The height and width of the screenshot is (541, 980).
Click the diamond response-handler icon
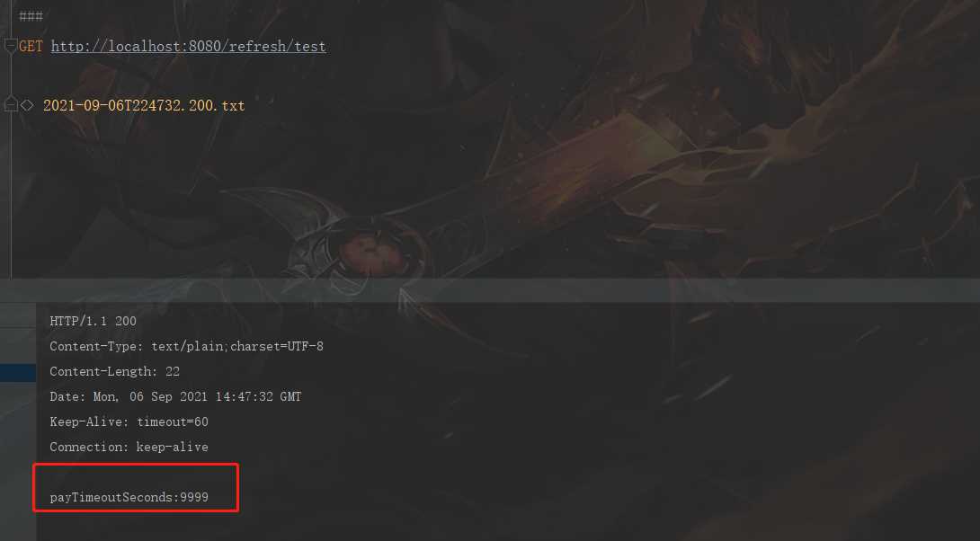(27, 105)
